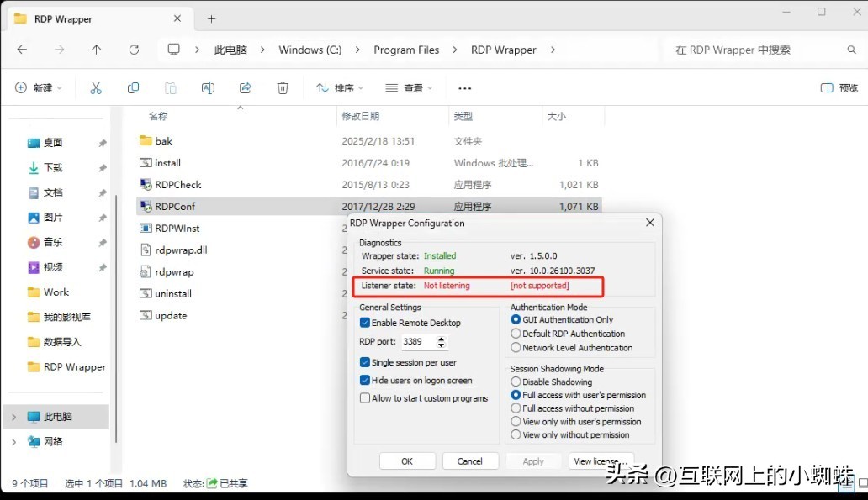Image resolution: width=868 pixels, height=500 pixels.
Task: Close the RDP Wrapper Explorer tab
Action: [x=177, y=18]
